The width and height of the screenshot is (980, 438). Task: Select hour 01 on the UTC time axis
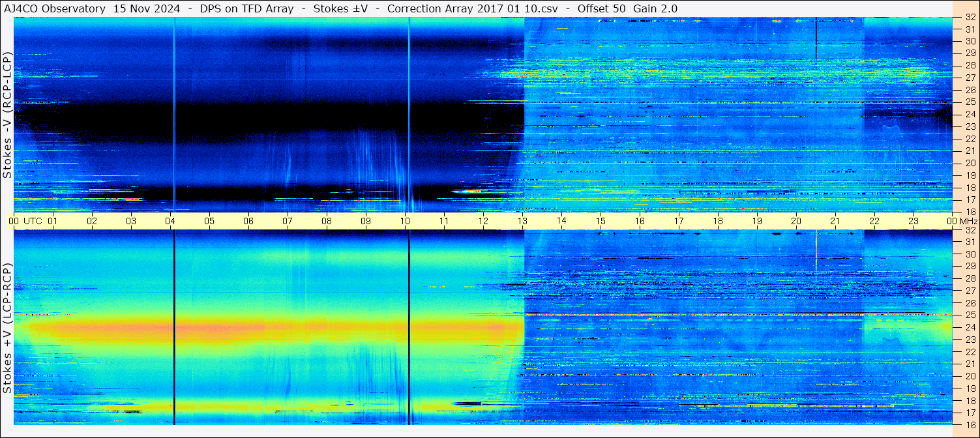click(53, 221)
